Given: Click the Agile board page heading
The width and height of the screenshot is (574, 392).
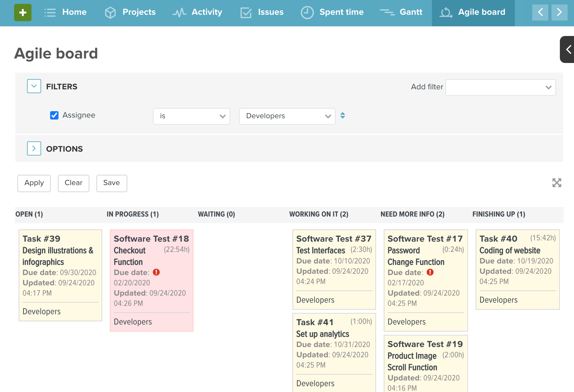Looking at the screenshot, I should (56, 53).
